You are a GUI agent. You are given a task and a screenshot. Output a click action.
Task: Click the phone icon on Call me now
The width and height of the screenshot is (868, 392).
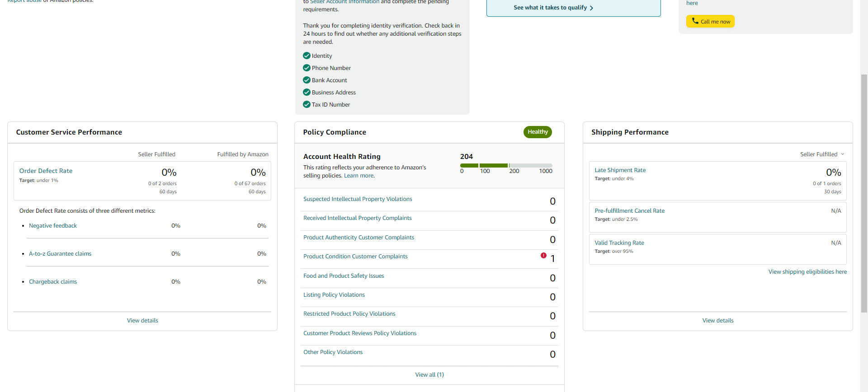click(x=695, y=21)
